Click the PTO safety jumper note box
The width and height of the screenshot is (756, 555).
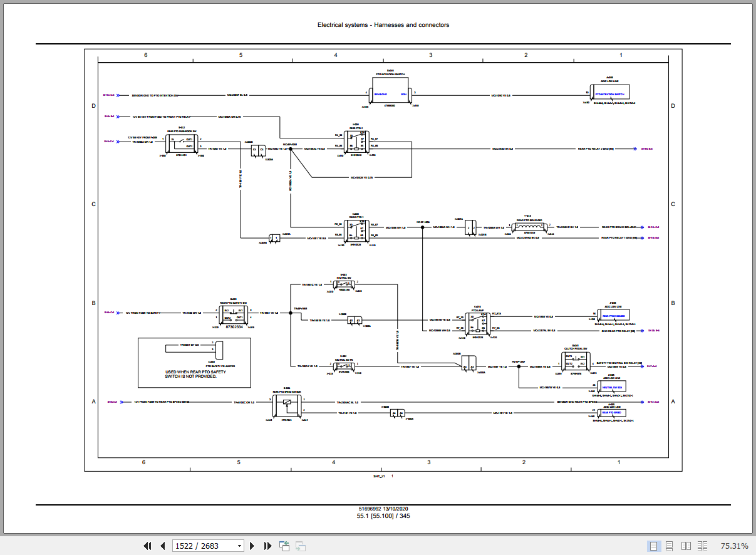pyautogui.click(x=194, y=363)
